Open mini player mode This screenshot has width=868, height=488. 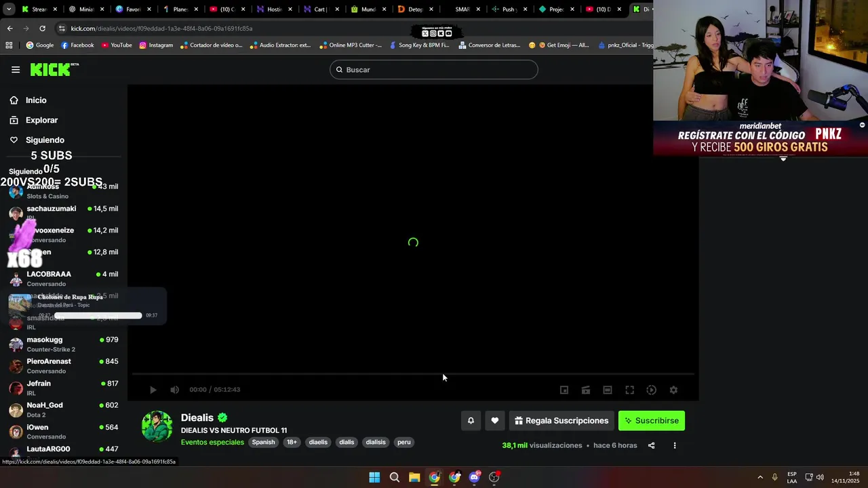point(564,390)
